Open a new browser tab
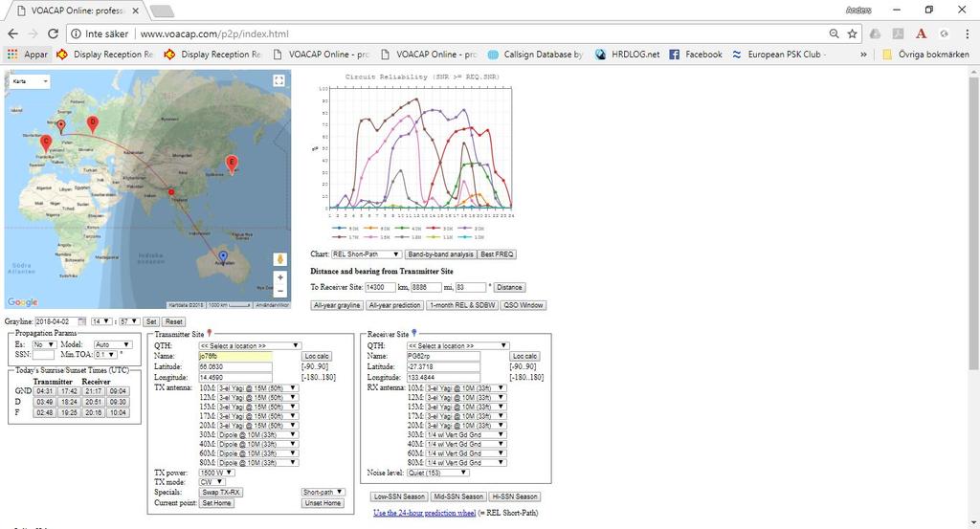Image resolution: width=980 pixels, height=529 pixels. [162, 11]
